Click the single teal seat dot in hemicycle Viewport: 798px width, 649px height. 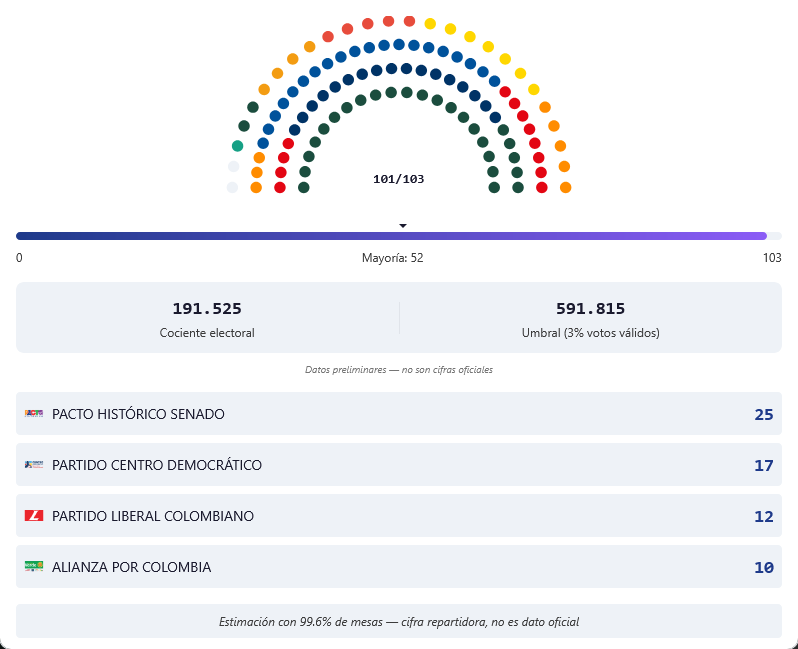pos(237,146)
